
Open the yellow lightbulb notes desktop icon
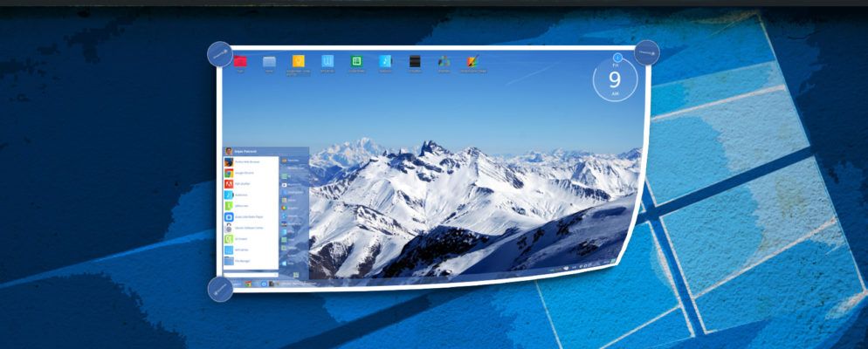tap(299, 61)
